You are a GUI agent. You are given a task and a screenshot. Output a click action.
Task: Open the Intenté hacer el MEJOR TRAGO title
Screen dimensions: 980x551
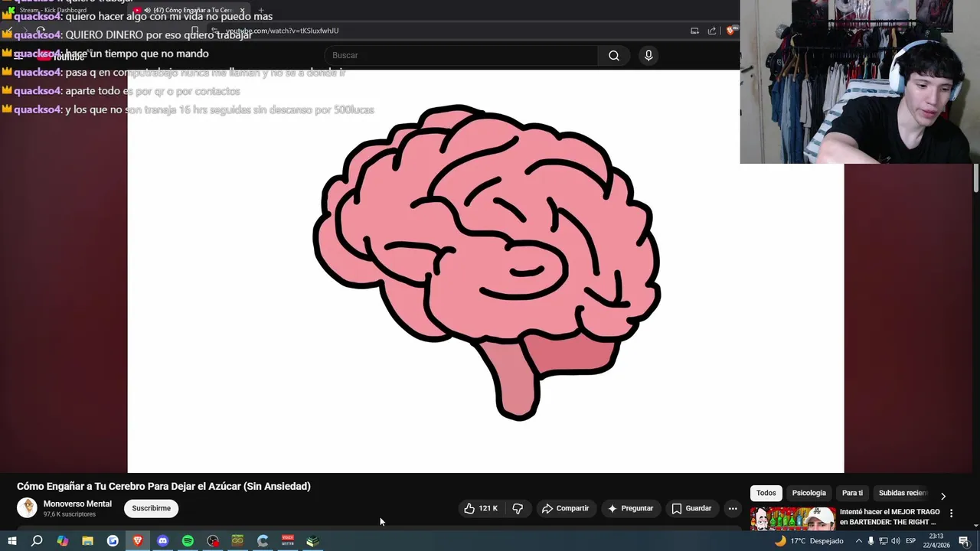(x=890, y=517)
